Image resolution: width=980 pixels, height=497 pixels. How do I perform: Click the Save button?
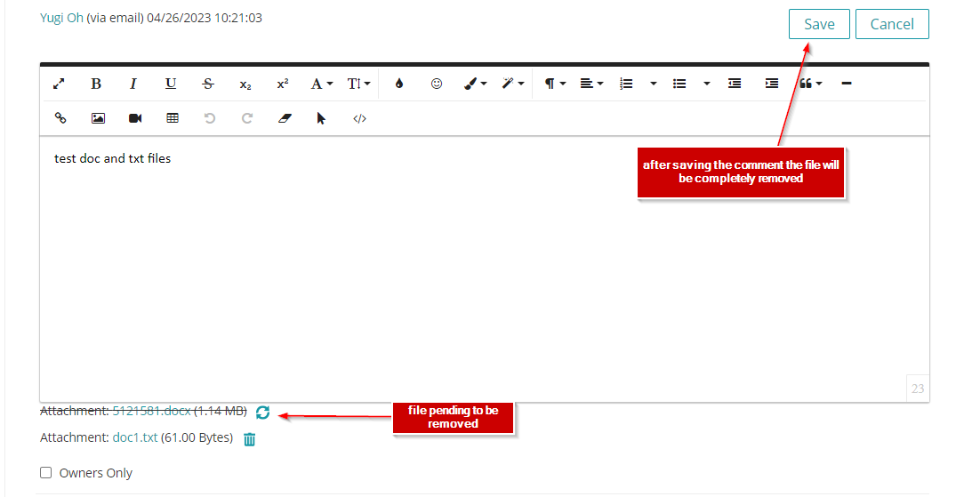(x=818, y=24)
